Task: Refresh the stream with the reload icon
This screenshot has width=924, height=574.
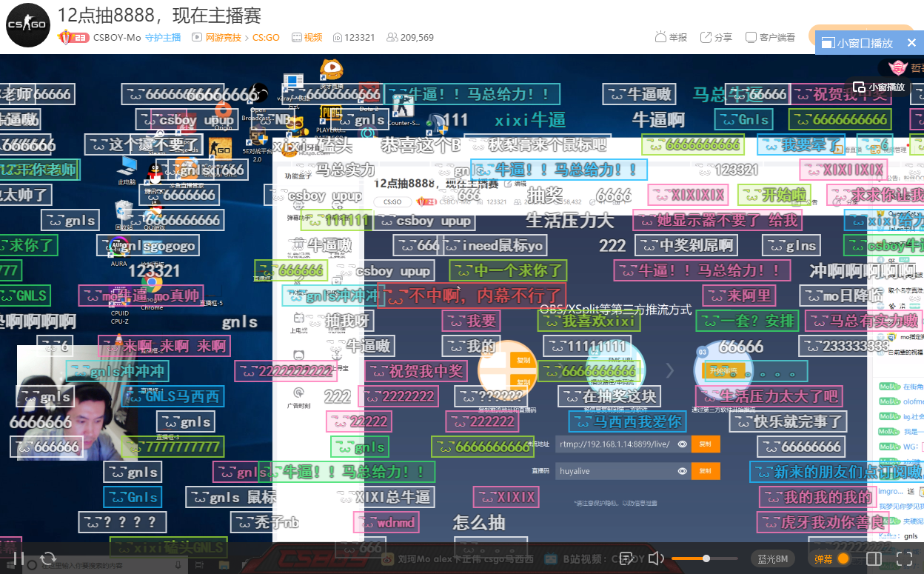Action: [x=48, y=557]
